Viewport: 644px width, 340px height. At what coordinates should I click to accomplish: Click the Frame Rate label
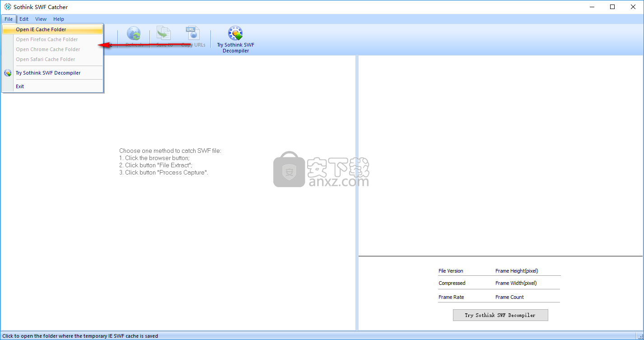click(x=451, y=297)
